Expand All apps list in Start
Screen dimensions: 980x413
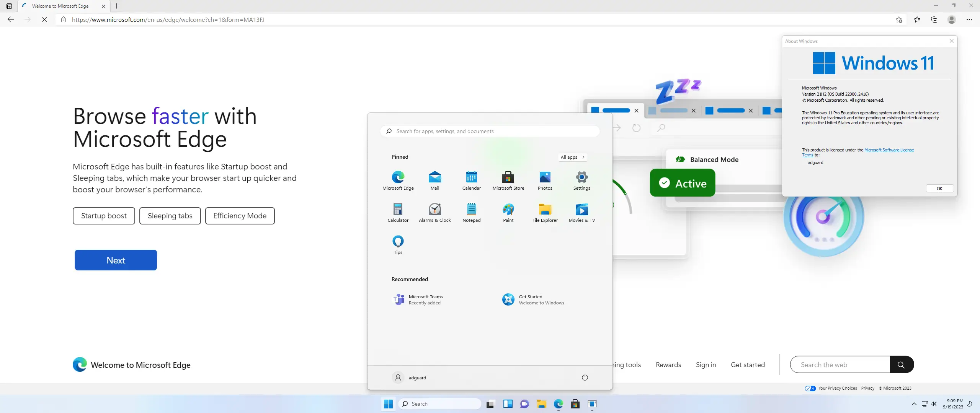[573, 157]
